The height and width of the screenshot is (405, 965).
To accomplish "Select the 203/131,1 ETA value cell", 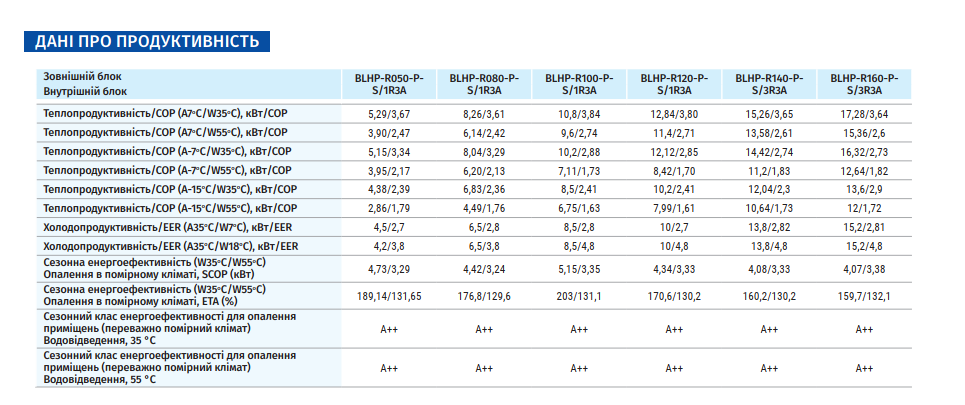I will [x=579, y=296].
